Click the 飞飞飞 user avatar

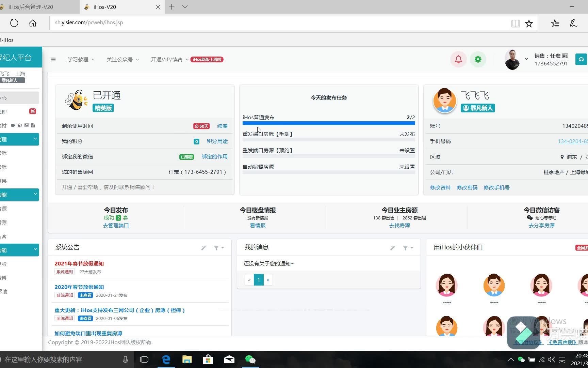tap(444, 101)
